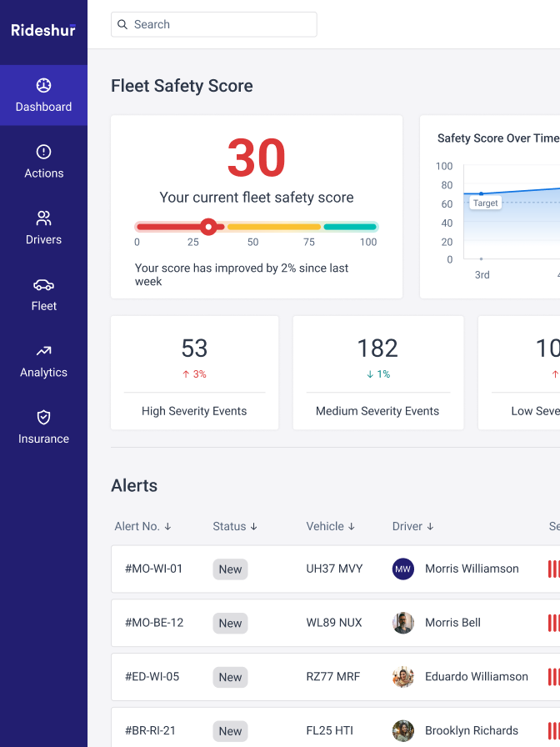
Task: Click the safety score slider handle
Action: coord(208,227)
